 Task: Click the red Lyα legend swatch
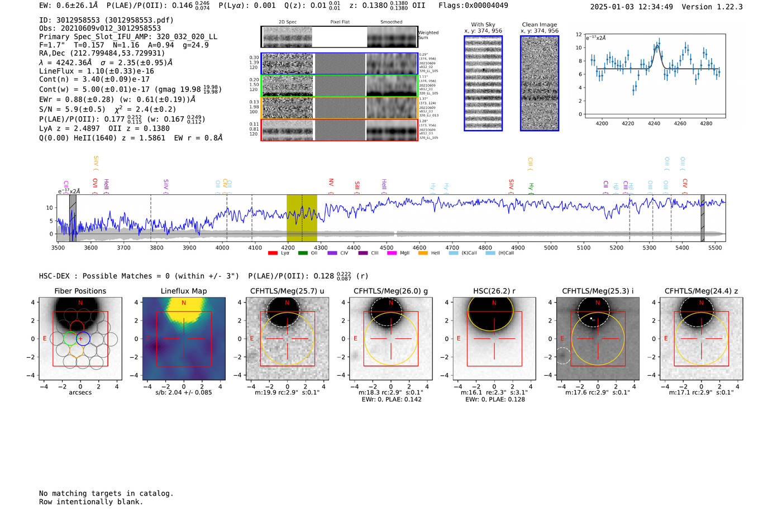(273, 253)
